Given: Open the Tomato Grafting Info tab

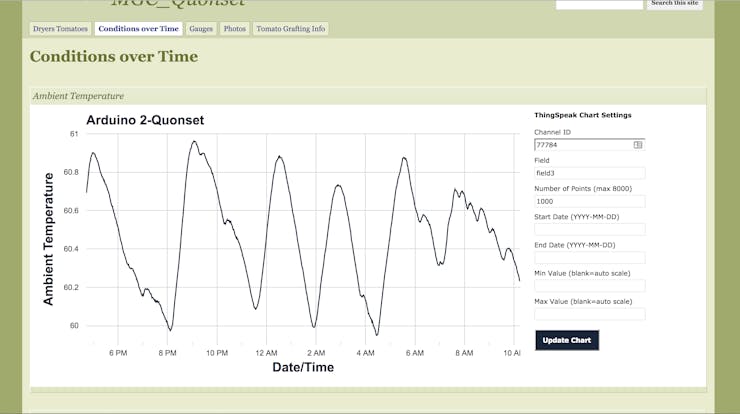Looking at the screenshot, I should pos(291,29).
